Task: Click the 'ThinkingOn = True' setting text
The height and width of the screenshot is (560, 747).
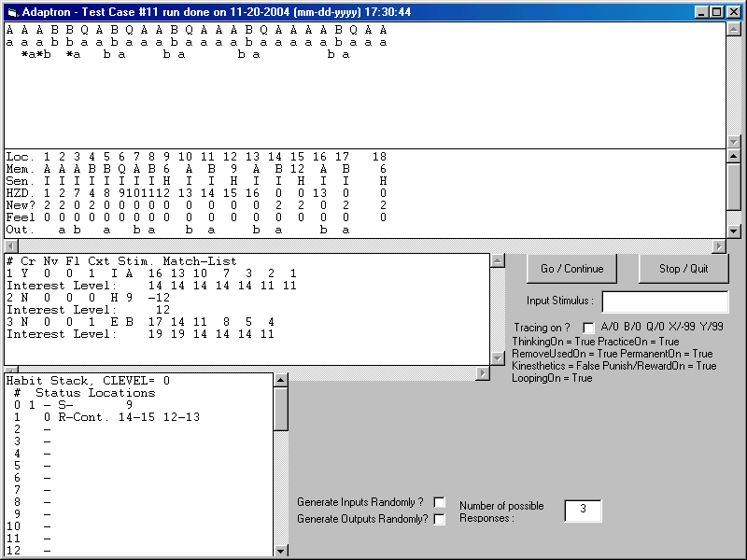Action: tap(554, 342)
